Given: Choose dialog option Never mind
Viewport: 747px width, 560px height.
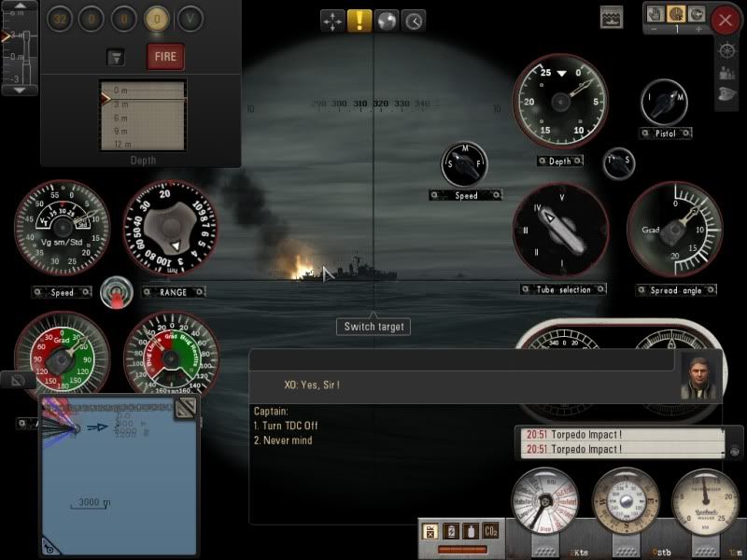Looking at the screenshot, I should [283, 441].
